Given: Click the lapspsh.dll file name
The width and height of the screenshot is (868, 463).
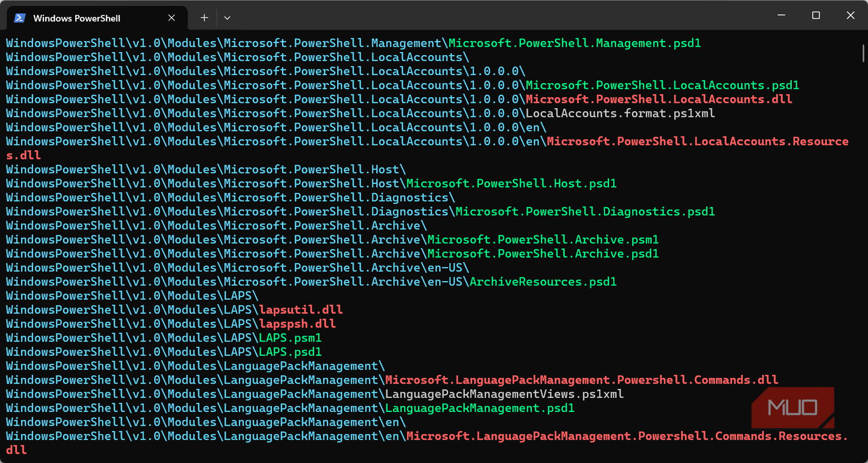Looking at the screenshot, I should [x=297, y=324].
